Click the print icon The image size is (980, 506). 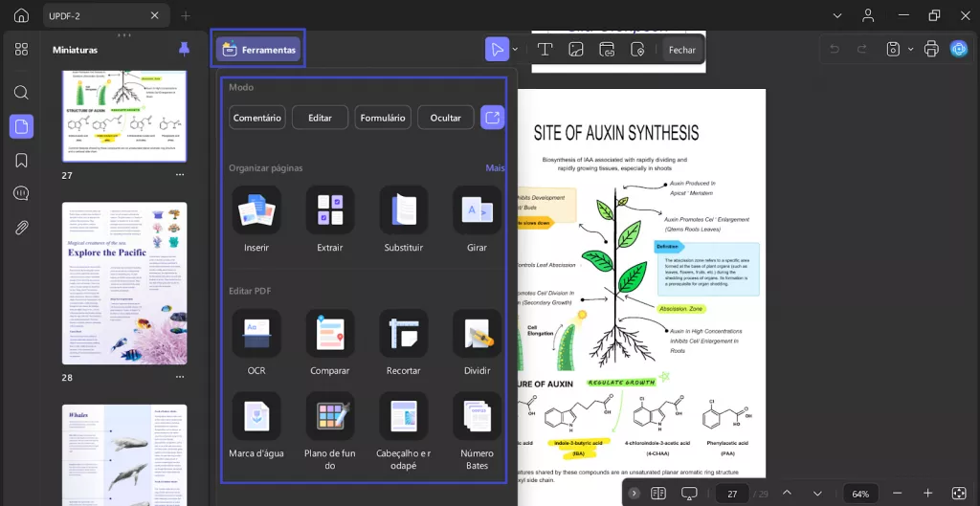(931, 50)
